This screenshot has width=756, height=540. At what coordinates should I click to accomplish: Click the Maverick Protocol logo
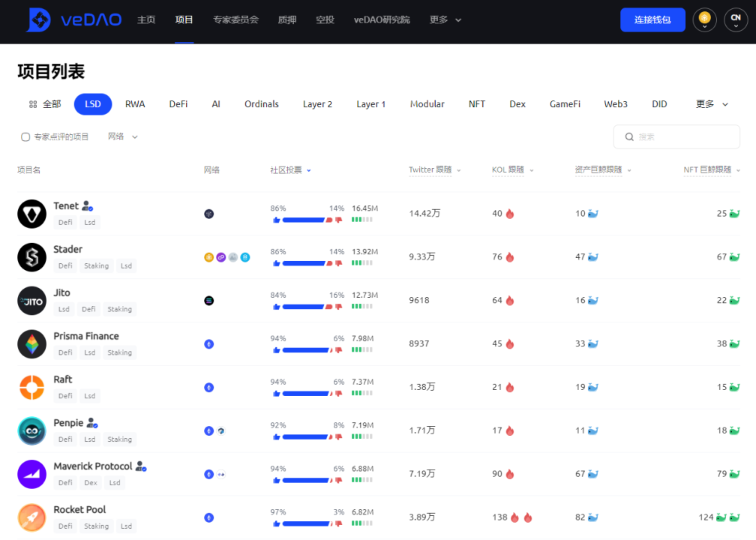click(x=31, y=474)
